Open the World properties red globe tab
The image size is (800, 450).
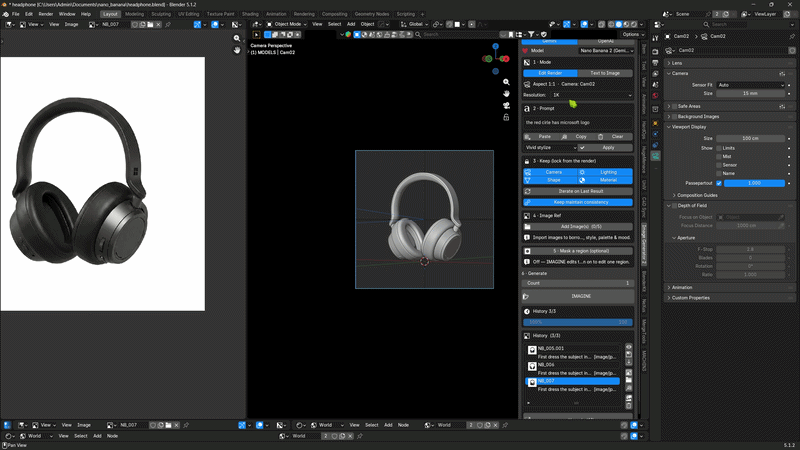[655, 95]
